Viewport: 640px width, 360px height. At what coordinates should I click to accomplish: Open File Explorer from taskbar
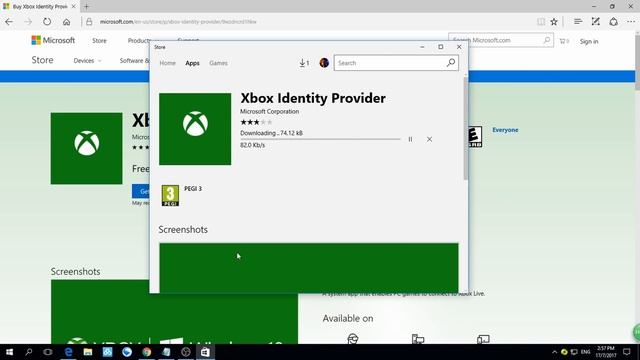pos(88,352)
